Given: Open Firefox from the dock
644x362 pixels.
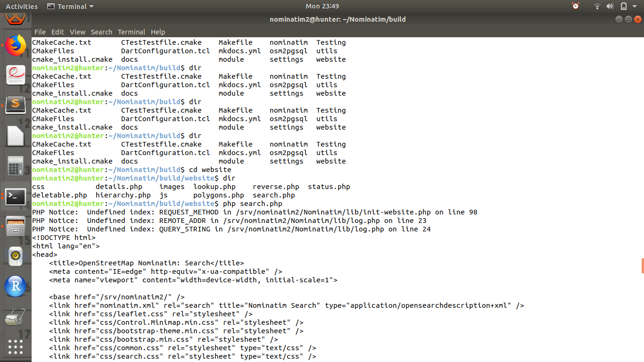Looking at the screenshot, I should [x=16, y=45].
